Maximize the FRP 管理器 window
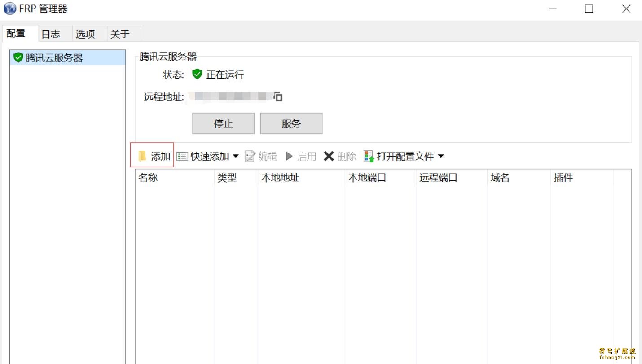The width and height of the screenshot is (642, 364). pos(589,9)
